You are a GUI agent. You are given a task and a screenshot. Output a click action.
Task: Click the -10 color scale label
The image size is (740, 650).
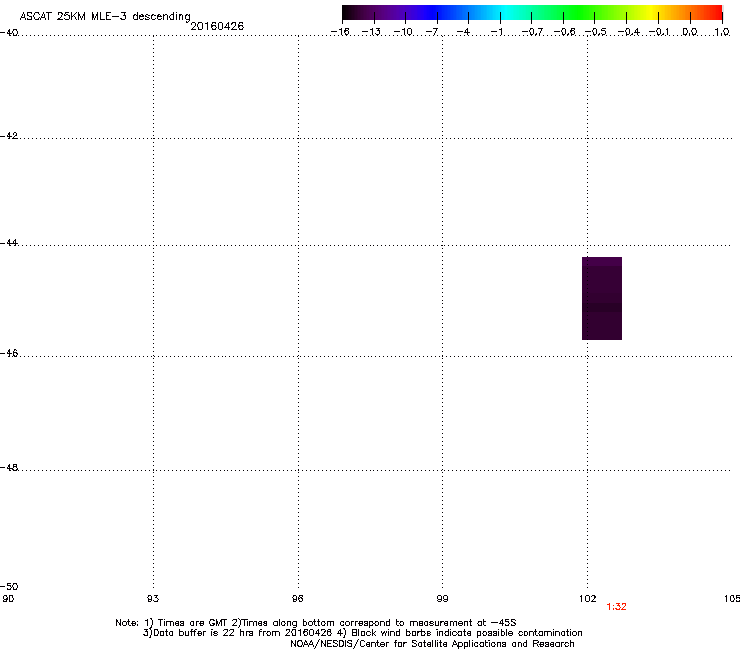tap(403, 32)
